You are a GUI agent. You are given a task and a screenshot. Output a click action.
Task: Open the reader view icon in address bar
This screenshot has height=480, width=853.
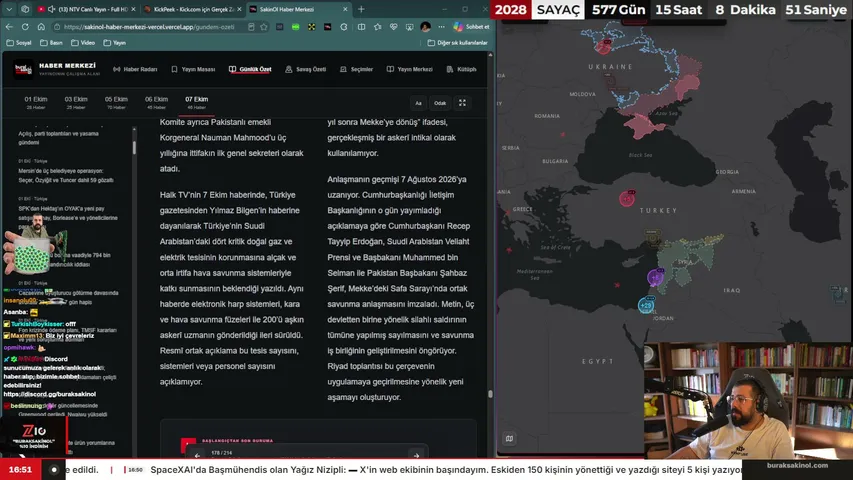[x=251, y=27]
